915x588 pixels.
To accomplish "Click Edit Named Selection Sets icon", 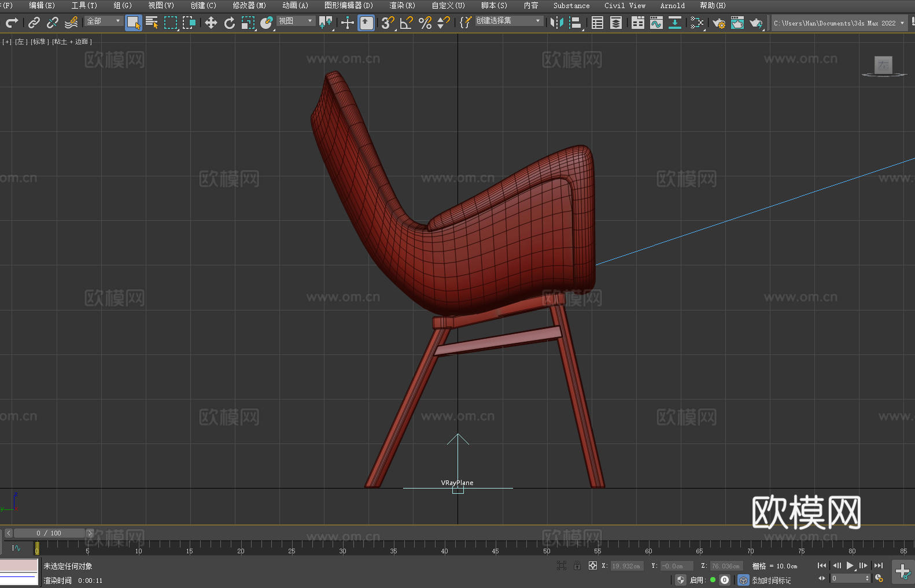I will pos(466,23).
